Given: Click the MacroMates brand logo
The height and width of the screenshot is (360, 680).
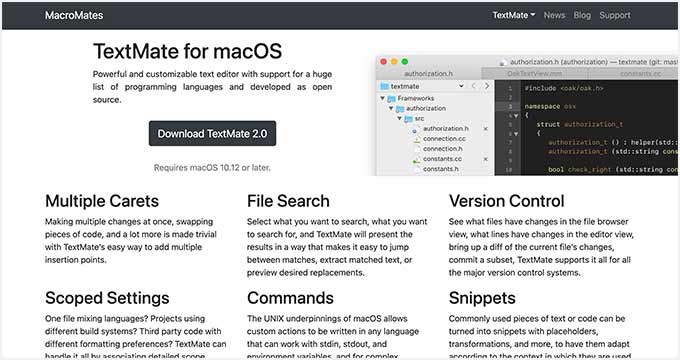Looking at the screenshot, I should pyautogui.click(x=74, y=15).
